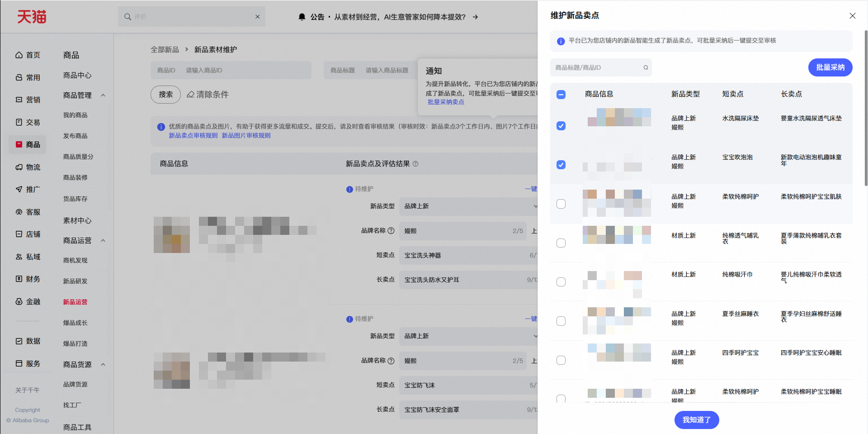Click the announcement bell icon
868x434 pixels.
[302, 17]
